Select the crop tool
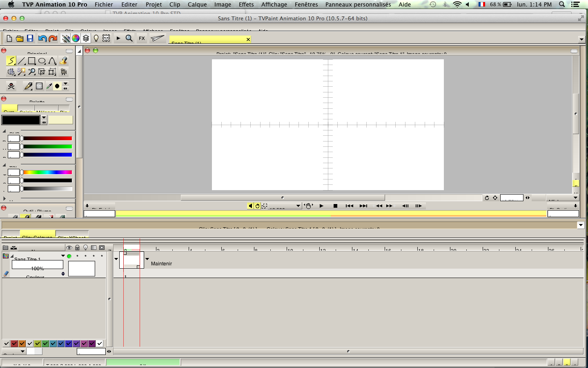 pyautogui.click(x=42, y=72)
